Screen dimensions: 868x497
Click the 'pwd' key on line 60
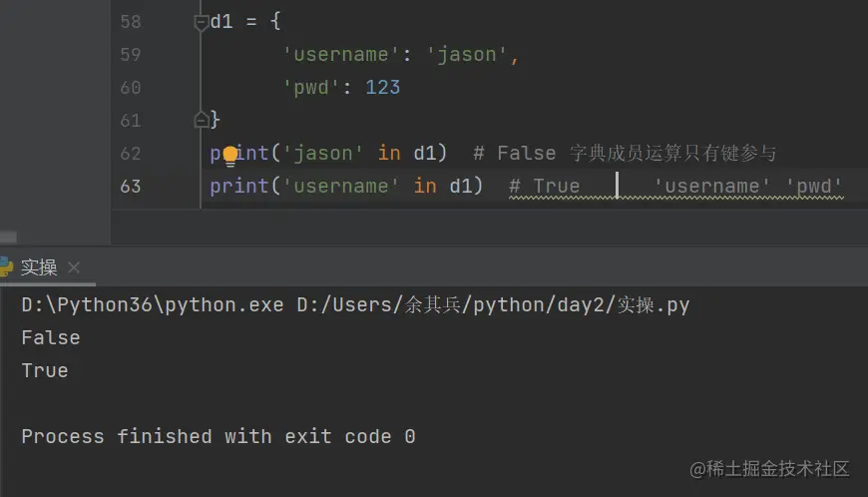click(311, 88)
